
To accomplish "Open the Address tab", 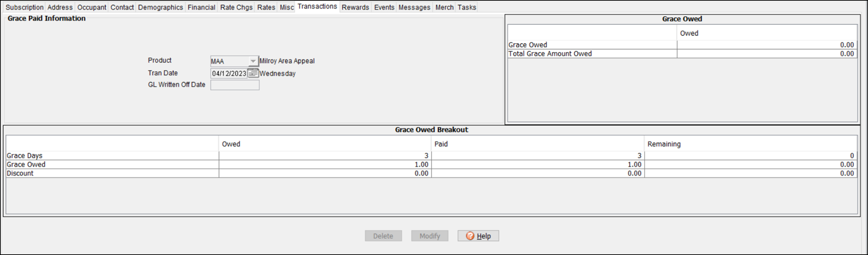I will point(60,7).
